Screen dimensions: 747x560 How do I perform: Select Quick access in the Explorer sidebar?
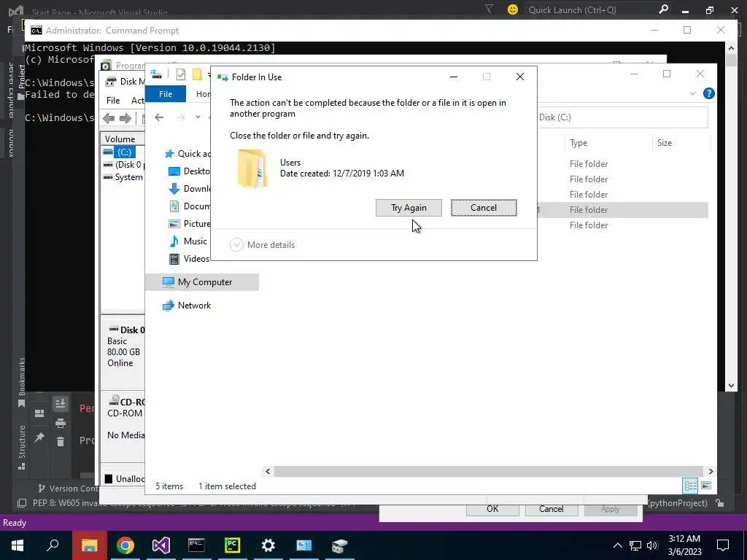(187, 153)
